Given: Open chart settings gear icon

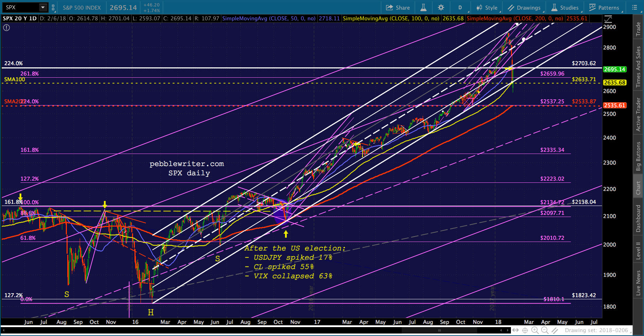Looking at the screenshot, I should click(x=441, y=7).
